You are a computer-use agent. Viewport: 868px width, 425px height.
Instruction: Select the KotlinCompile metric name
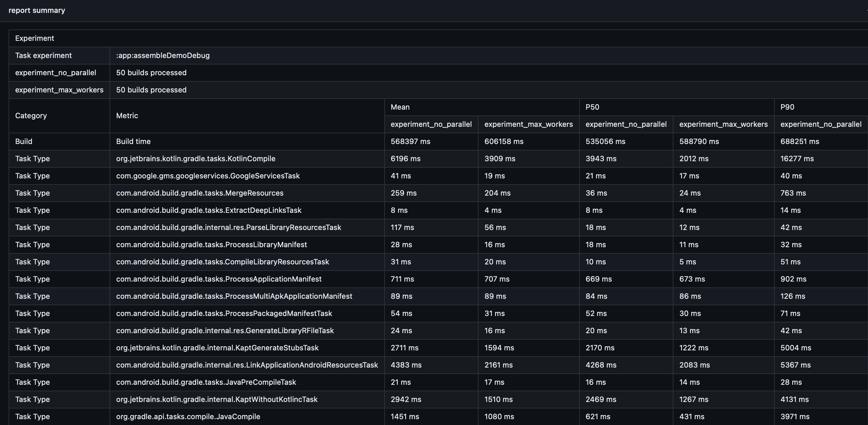[x=196, y=159]
